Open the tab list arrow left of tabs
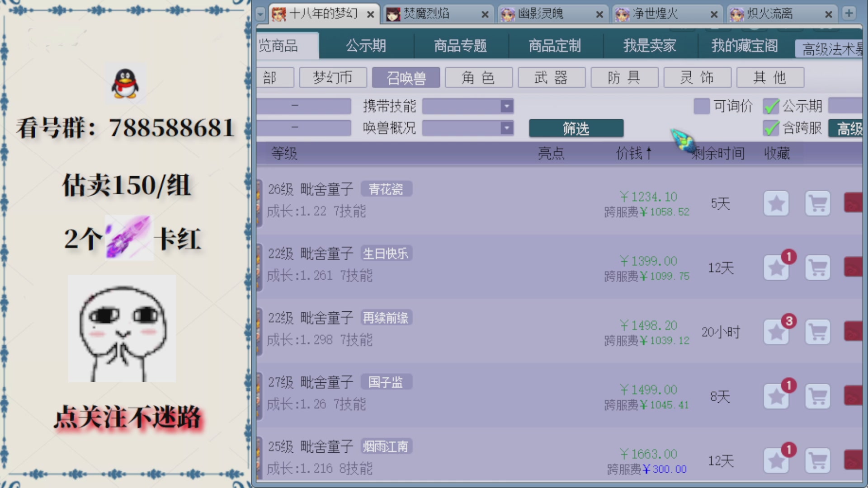Screen dimensions: 868x488 click(260, 14)
